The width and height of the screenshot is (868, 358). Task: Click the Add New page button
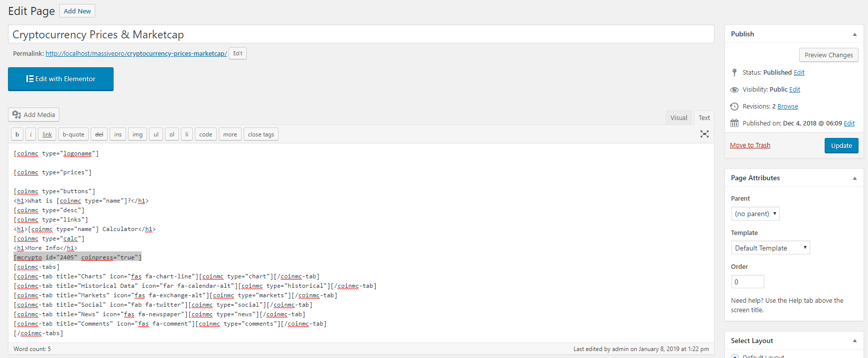pyautogui.click(x=77, y=11)
